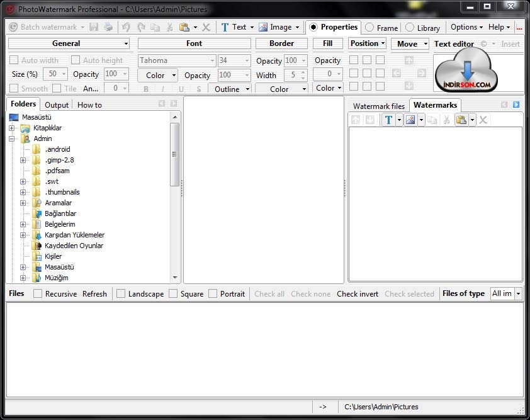Click the image icon in Watermarks panel
This screenshot has height=420, width=530.
(x=410, y=120)
